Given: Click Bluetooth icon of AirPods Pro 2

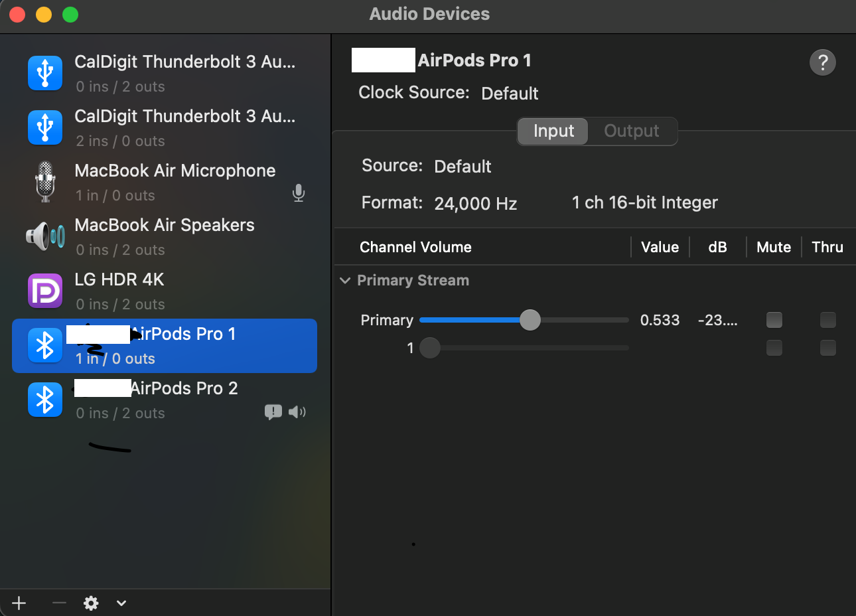Looking at the screenshot, I should click(45, 400).
